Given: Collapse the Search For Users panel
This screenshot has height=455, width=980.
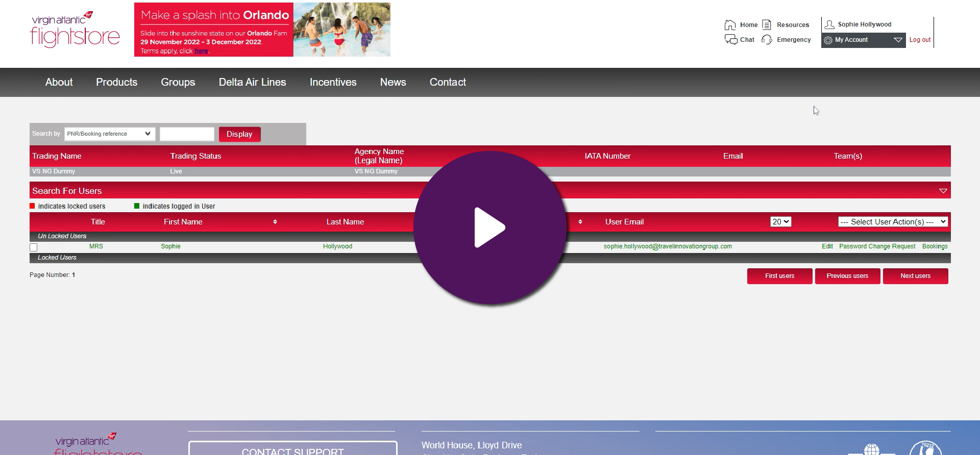Looking at the screenshot, I should pos(943,191).
